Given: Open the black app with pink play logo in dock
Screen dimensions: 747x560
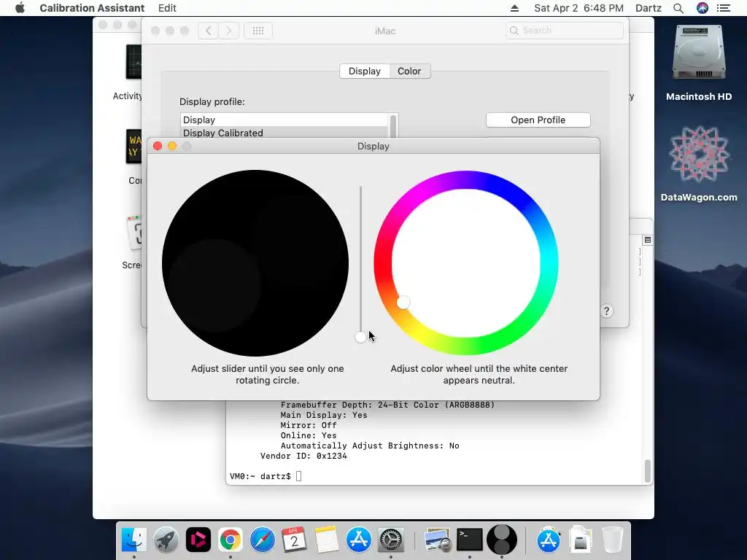Looking at the screenshot, I should [x=198, y=540].
